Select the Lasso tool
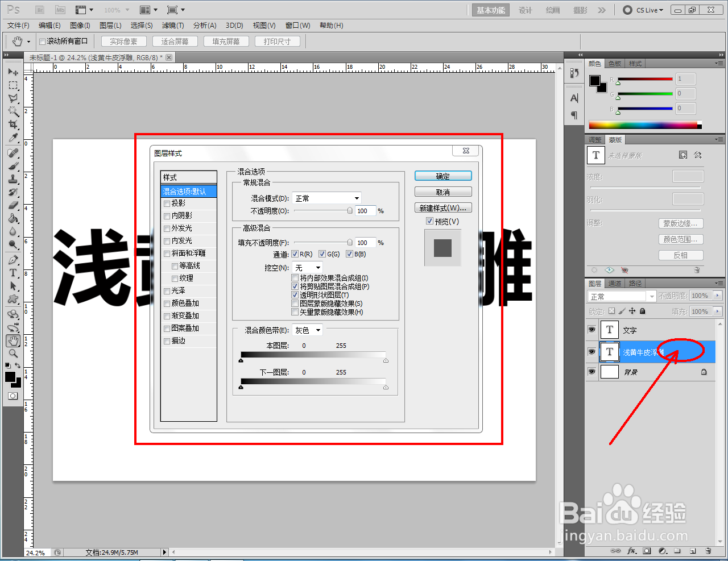 coord(13,98)
